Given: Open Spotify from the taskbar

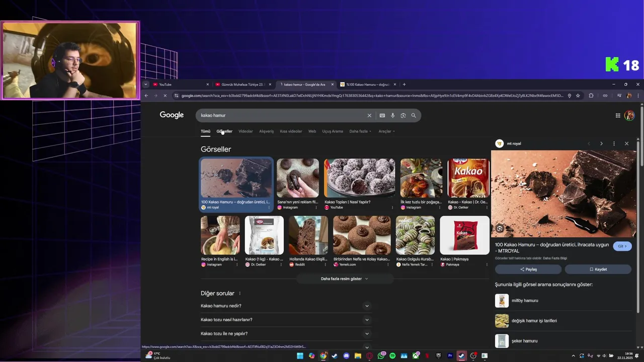Looking at the screenshot, I should pyautogui.click(x=392, y=356).
